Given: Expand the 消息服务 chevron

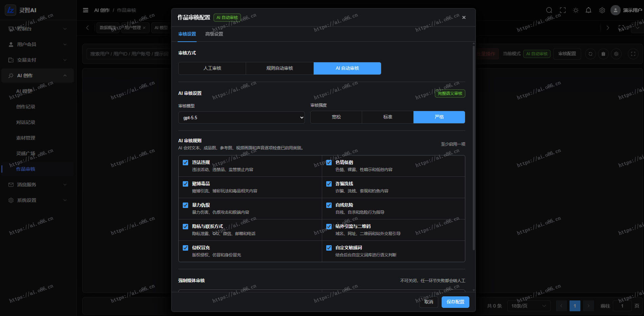Looking at the screenshot, I should [65, 185].
